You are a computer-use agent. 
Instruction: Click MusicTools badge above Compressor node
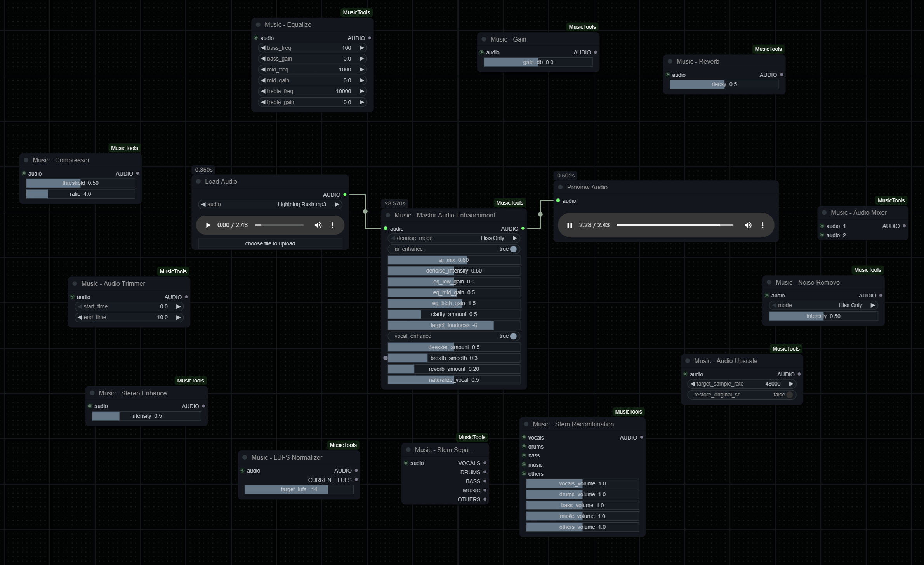(x=124, y=148)
